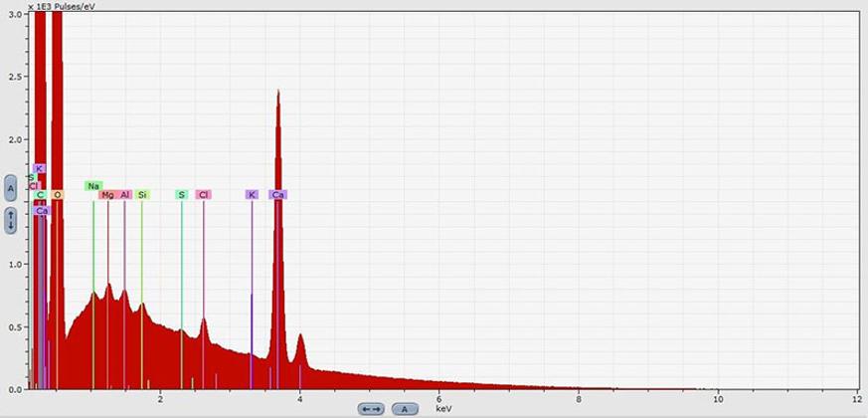Select the low-energy K label above S
This screenshot has width=868, height=418.
(39, 168)
